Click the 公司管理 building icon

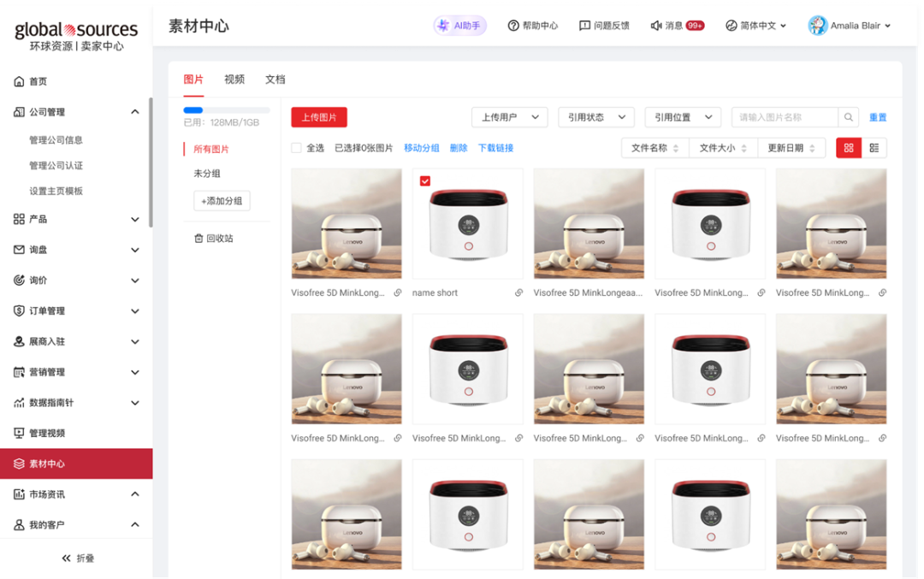pyautogui.click(x=19, y=112)
